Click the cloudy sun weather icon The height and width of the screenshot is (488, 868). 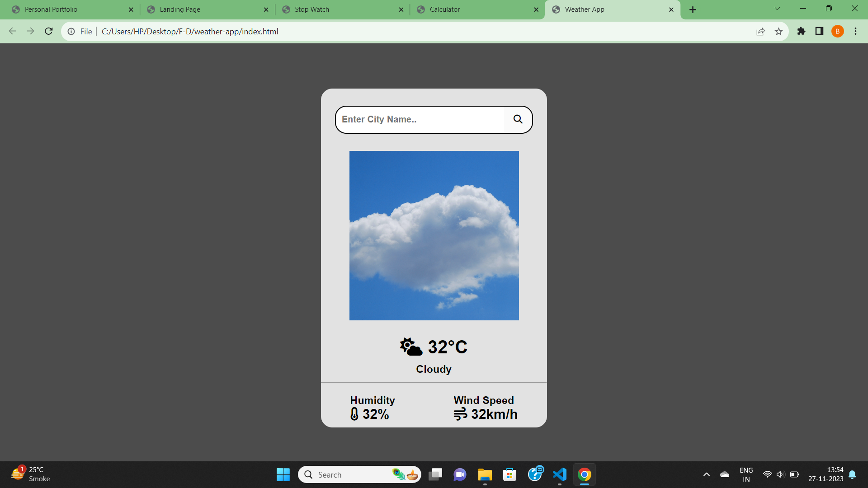tap(411, 347)
